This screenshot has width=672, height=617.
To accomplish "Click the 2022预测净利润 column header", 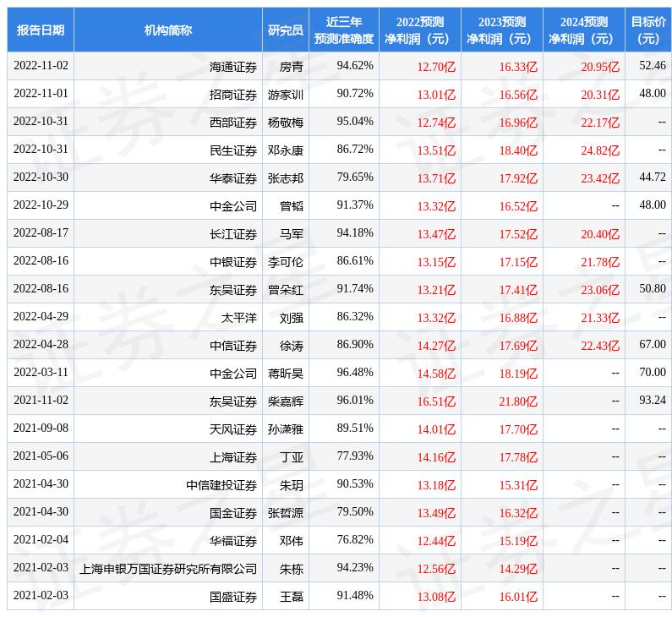I will point(420,30).
